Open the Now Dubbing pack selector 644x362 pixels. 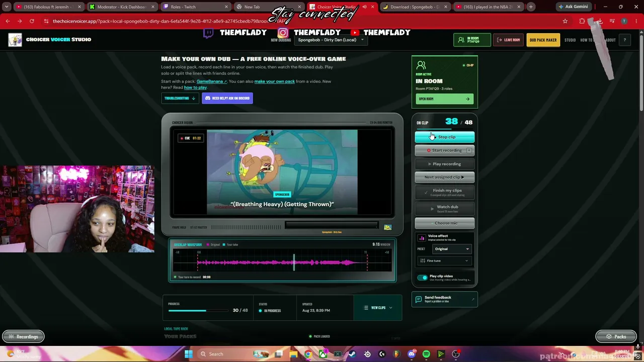[331, 40]
